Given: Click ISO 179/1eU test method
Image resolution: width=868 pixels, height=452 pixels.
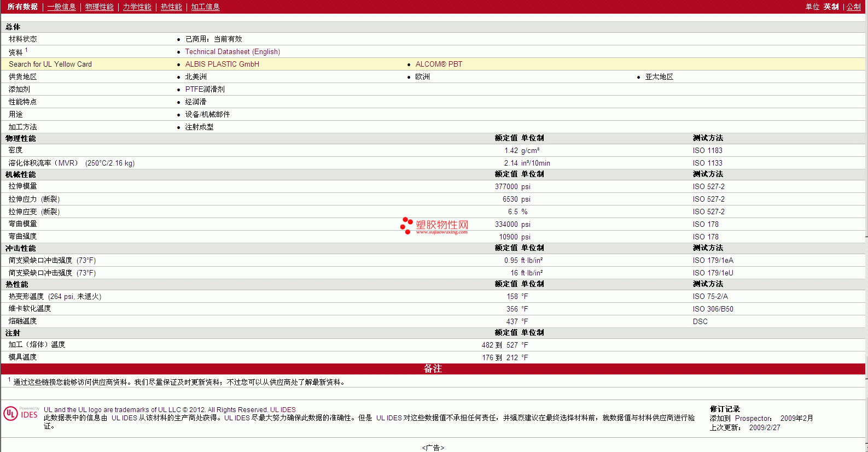Looking at the screenshot, I should [713, 273].
